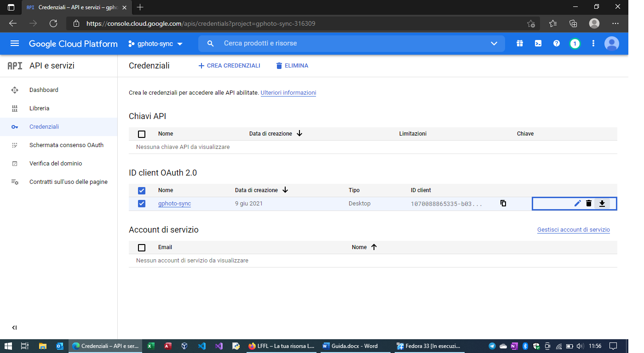Show the notifications panel
The width and height of the screenshot is (644, 353).
pos(575,43)
